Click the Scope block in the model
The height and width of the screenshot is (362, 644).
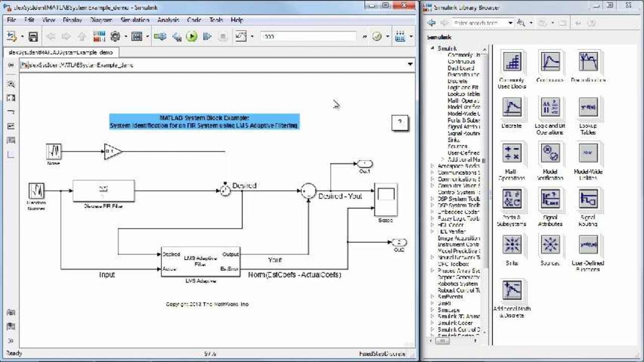(385, 200)
